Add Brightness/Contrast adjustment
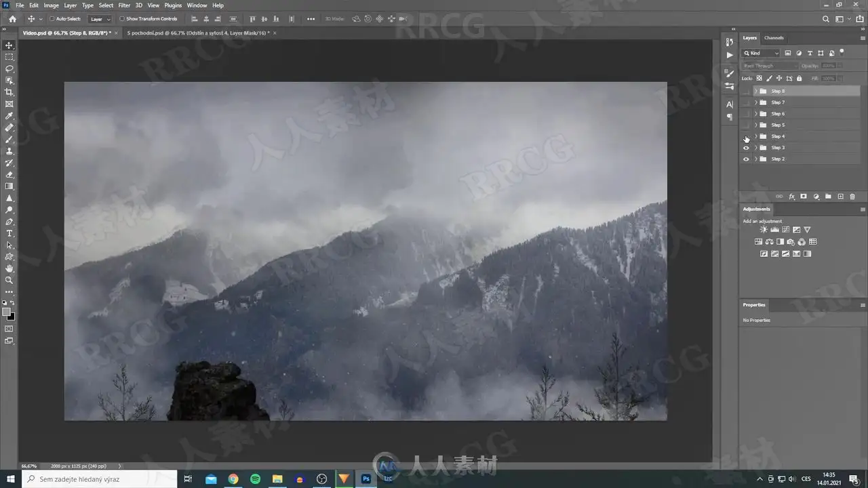 click(764, 230)
